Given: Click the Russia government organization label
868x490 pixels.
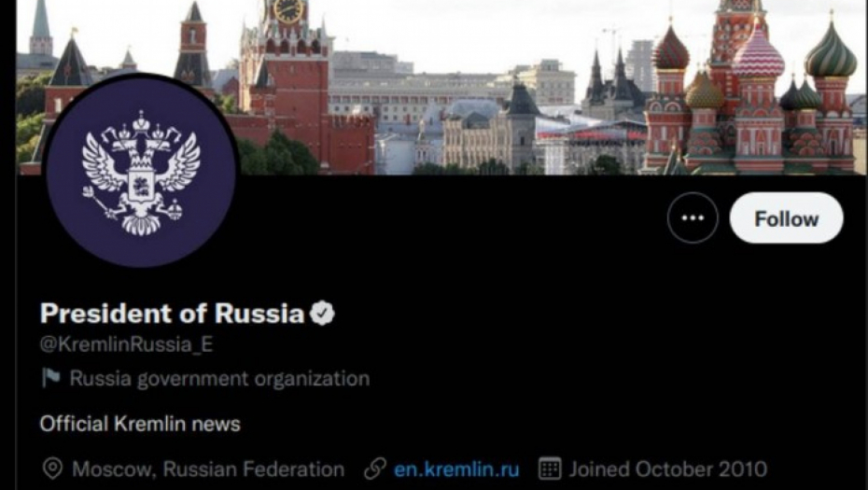Looking at the screenshot, I should point(219,379).
